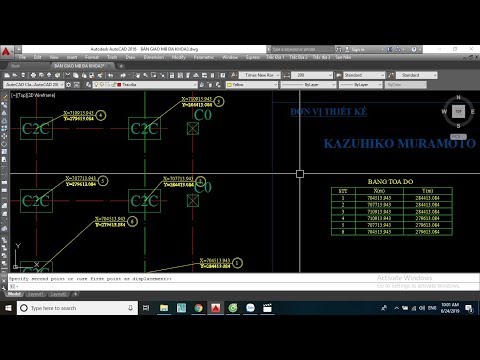480x360 pixels.
Task: Open the 200 dimension style dropdown
Action: (x=312, y=75)
